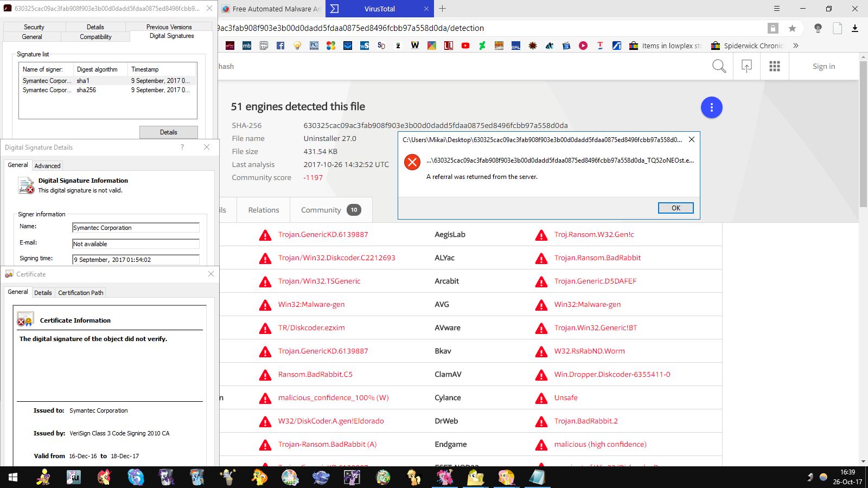This screenshot has width=868, height=488.
Task: Select the sha1 Symantec signature row
Action: [107, 81]
